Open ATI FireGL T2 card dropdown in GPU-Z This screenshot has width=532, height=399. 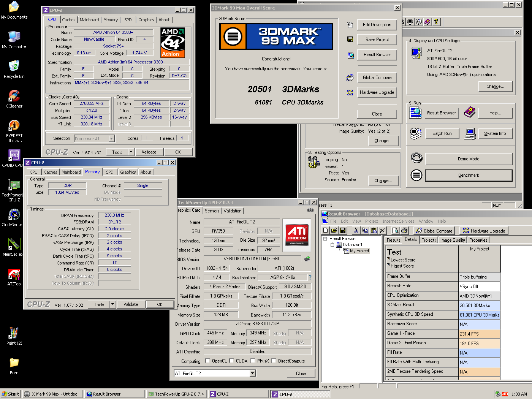pyautogui.click(x=253, y=374)
